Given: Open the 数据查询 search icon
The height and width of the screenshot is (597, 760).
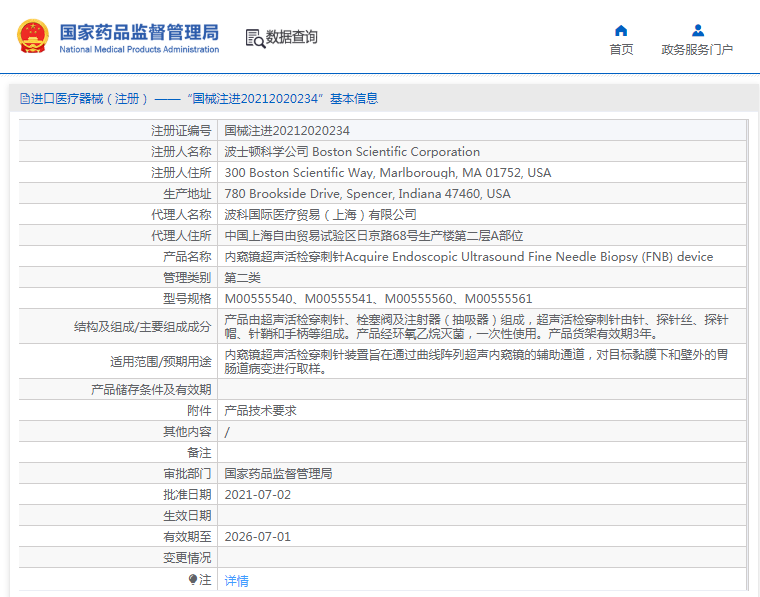Looking at the screenshot, I should pyautogui.click(x=255, y=38).
